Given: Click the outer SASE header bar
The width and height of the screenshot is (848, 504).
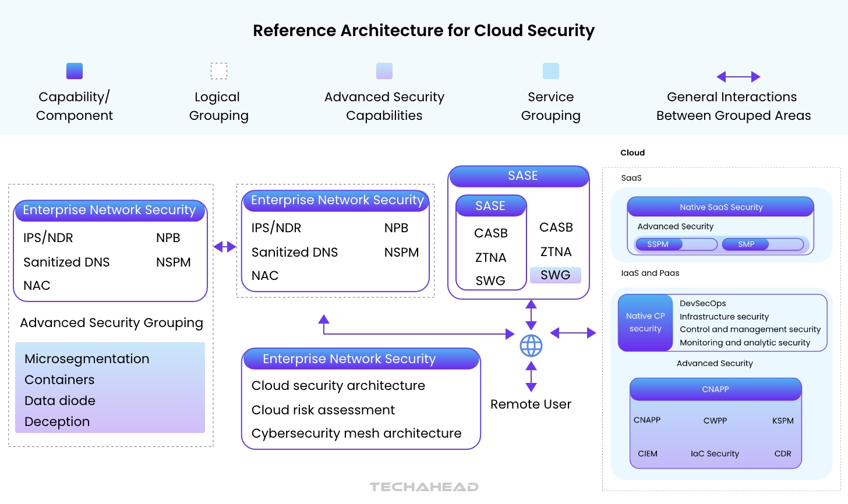Looking at the screenshot, I should 518,176.
